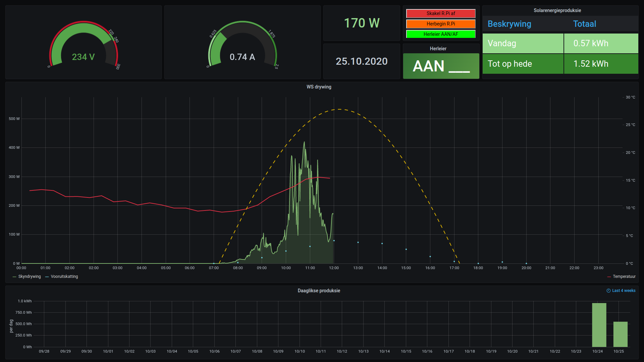The width and height of the screenshot is (644, 362).
Task: Click the 10/25 daily production bar
Action: point(620,334)
